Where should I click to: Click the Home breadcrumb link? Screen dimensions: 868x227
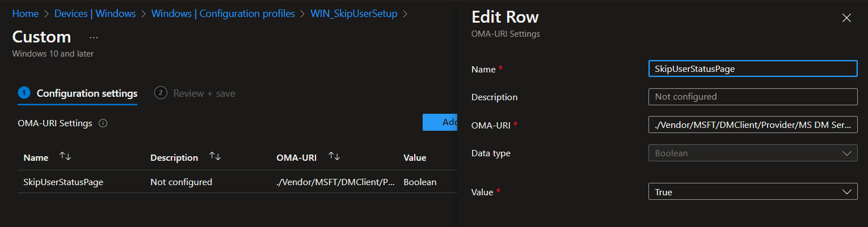point(26,14)
